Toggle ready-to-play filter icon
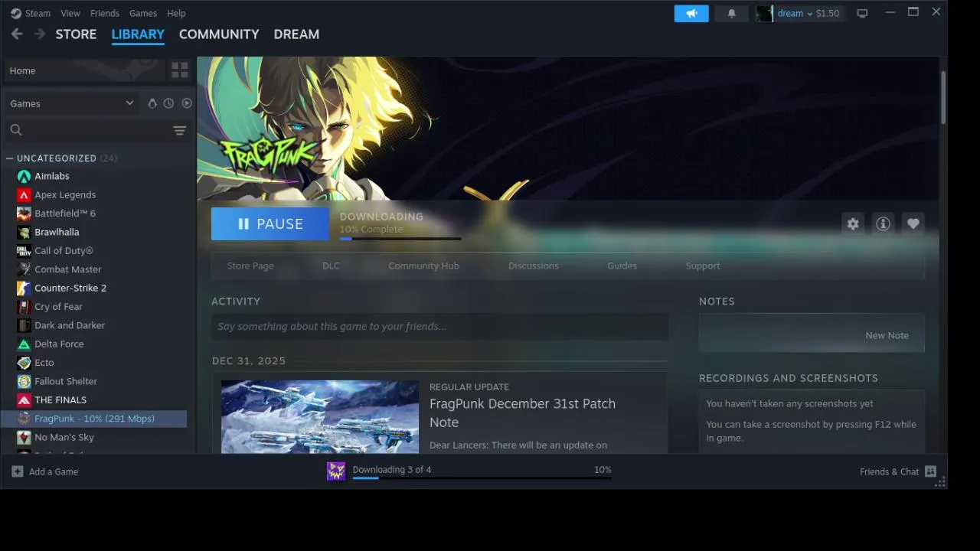Screen dimensions: 980x551 [187, 103]
